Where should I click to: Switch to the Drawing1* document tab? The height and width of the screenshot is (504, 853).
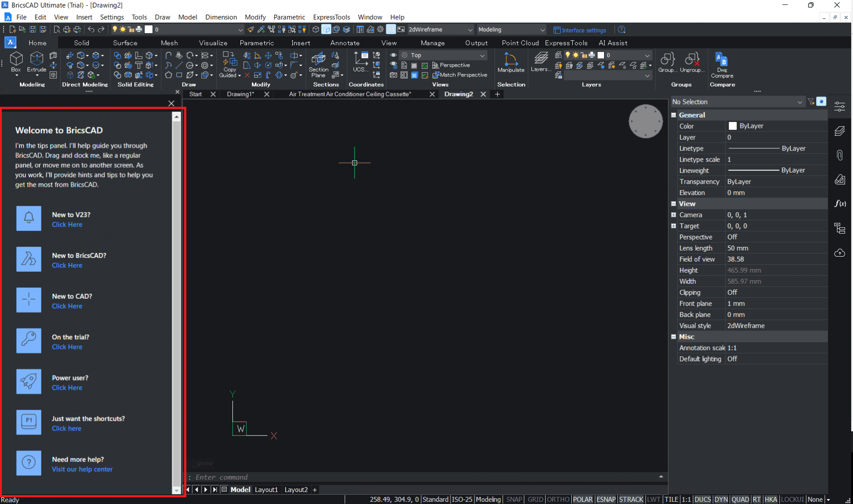(x=240, y=94)
